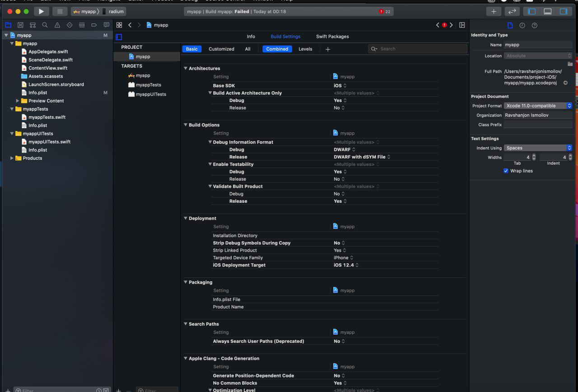Reveal the full path in Finder arrow

point(565,83)
